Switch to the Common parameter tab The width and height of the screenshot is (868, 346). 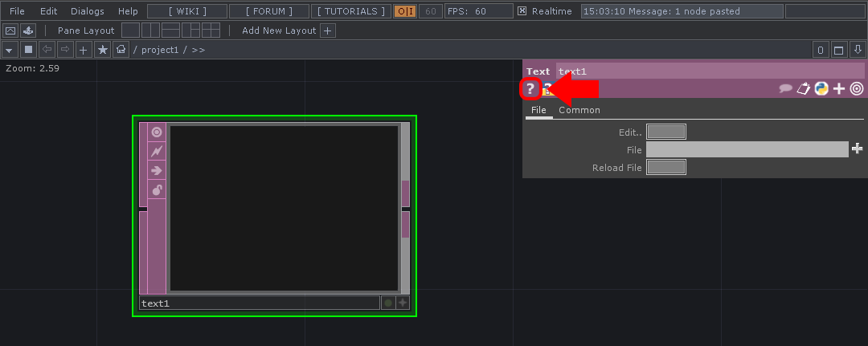click(x=579, y=110)
